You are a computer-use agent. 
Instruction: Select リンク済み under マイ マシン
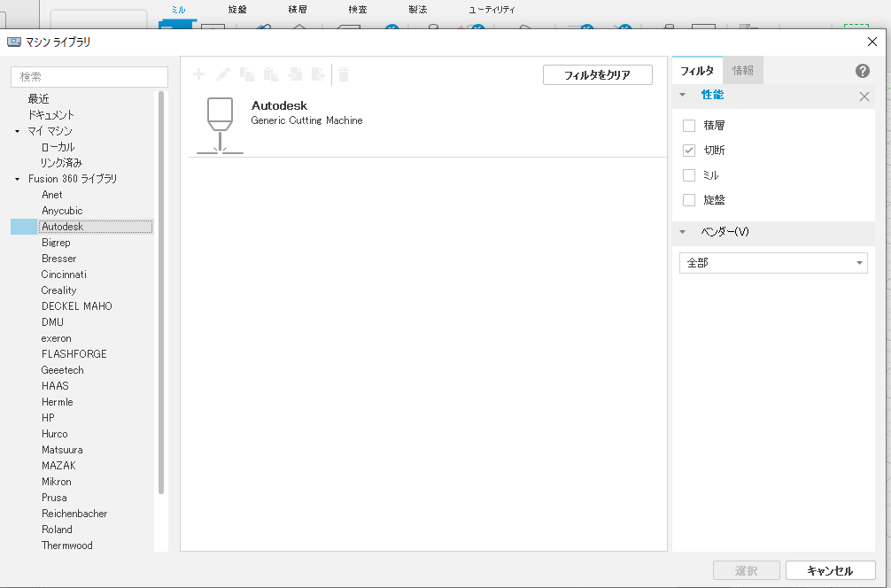tap(62, 163)
